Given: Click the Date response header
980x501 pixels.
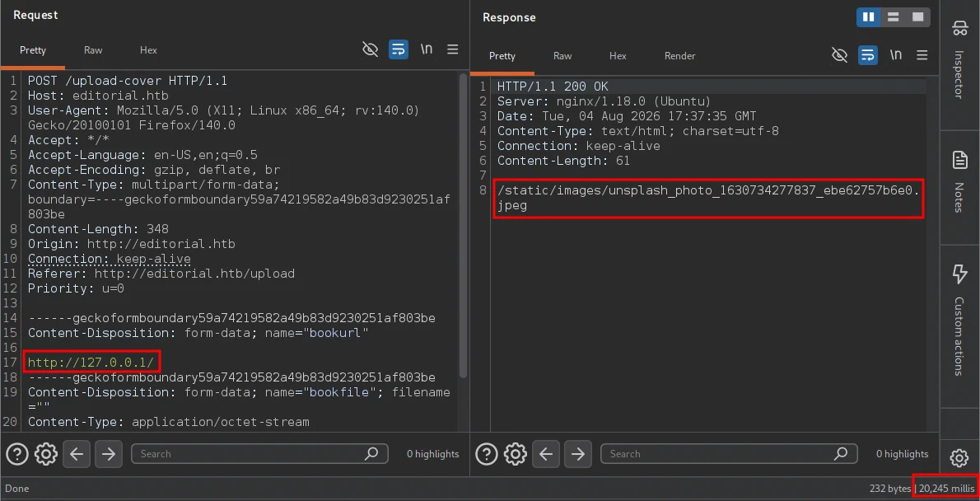Looking at the screenshot, I should pos(627,116).
